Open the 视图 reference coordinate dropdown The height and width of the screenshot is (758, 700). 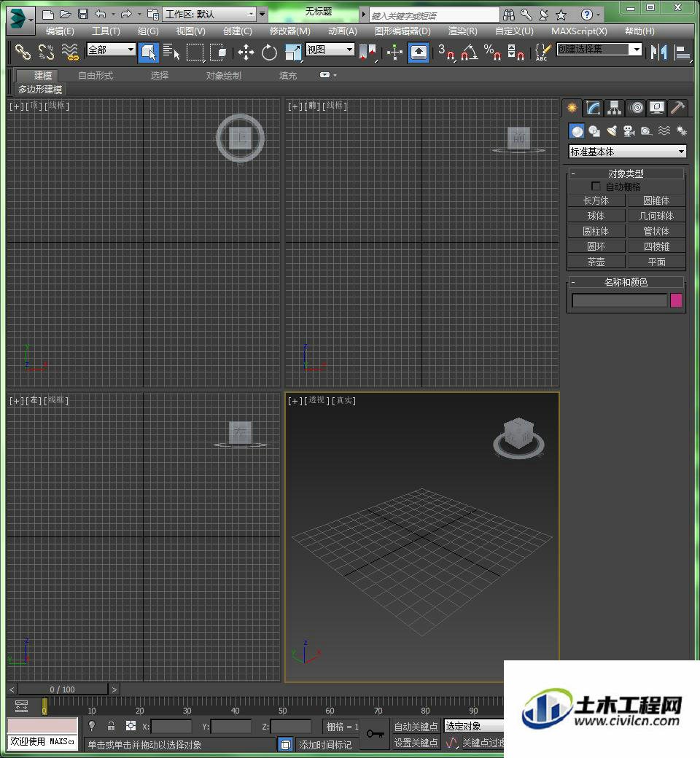[x=330, y=50]
